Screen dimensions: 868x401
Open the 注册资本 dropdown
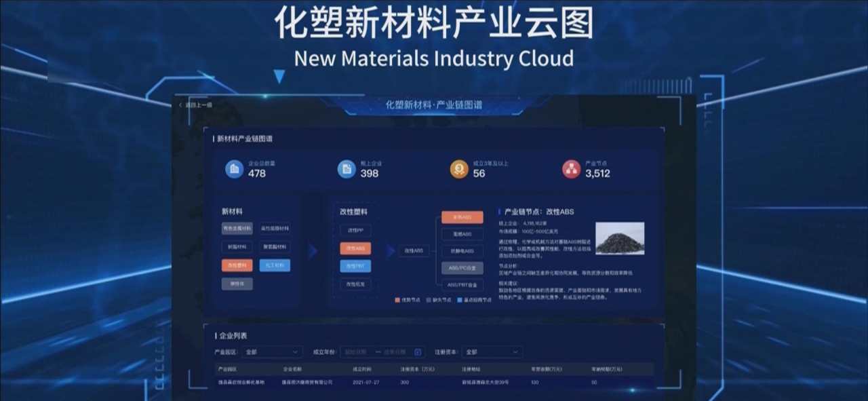pos(492,352)
